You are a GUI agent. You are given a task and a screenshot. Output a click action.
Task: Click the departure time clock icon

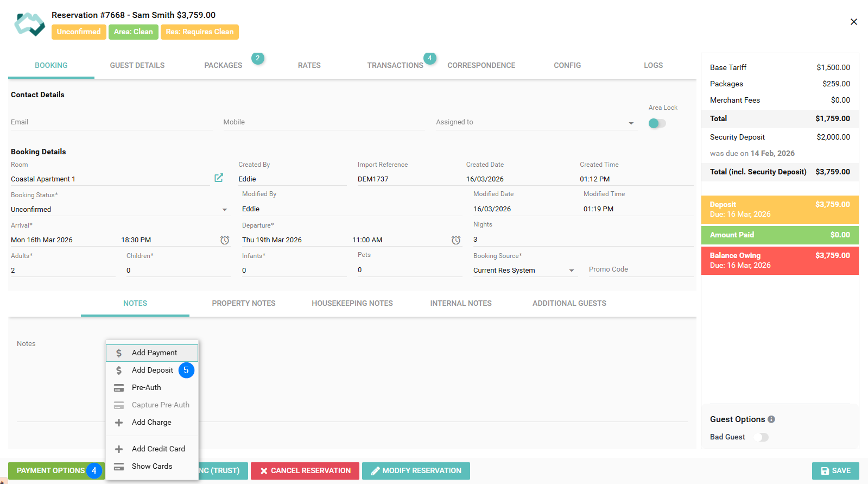point(456,240)
